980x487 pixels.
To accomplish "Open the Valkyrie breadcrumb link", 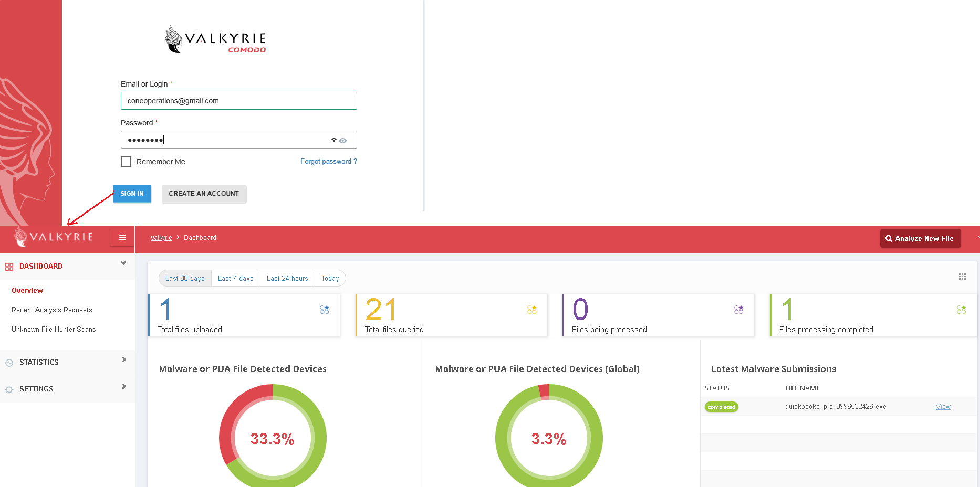I will tap(161, 238).
